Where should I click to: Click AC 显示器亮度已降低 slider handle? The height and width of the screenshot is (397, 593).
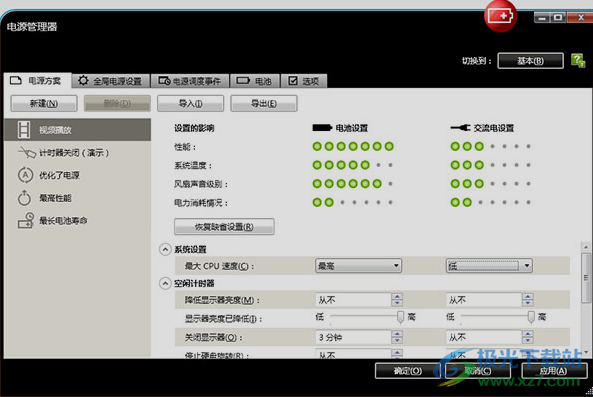point(531,318)
